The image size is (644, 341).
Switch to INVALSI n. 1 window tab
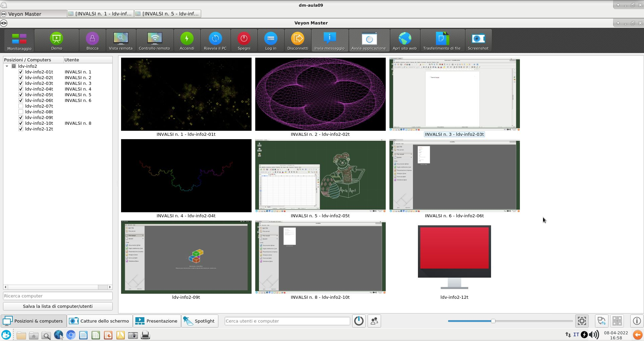(x=100, y=14)
